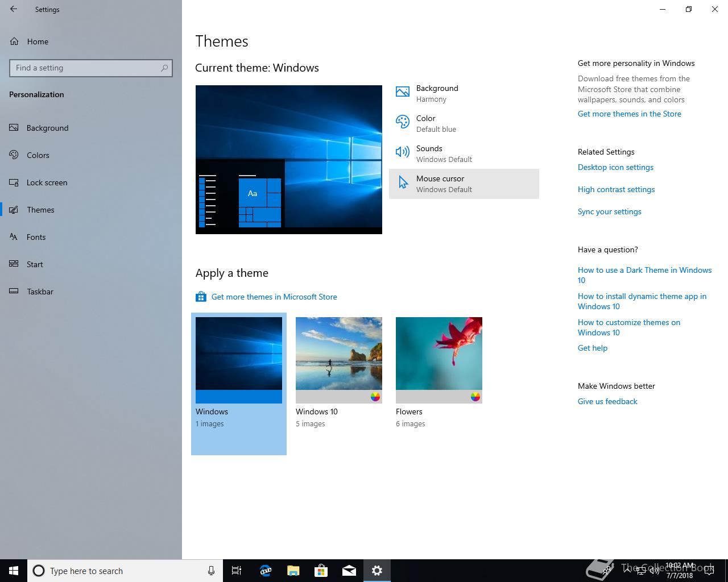
Task: Open Mouse cursor Windows Default option
Action: click(464, 184)
